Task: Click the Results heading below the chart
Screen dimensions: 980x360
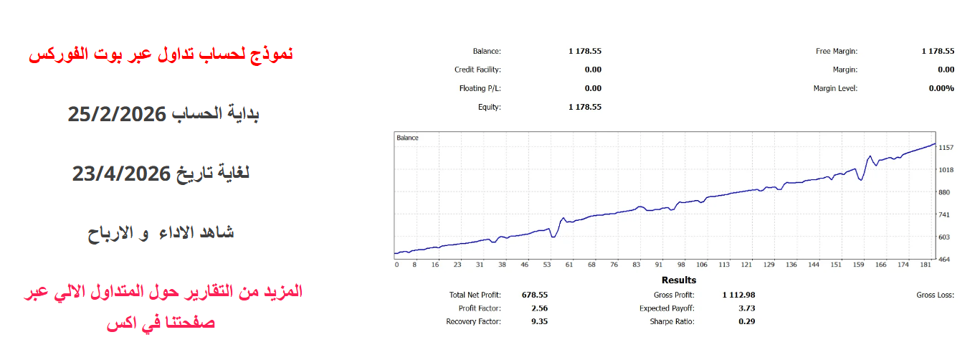Action: (x=678, y=280)
